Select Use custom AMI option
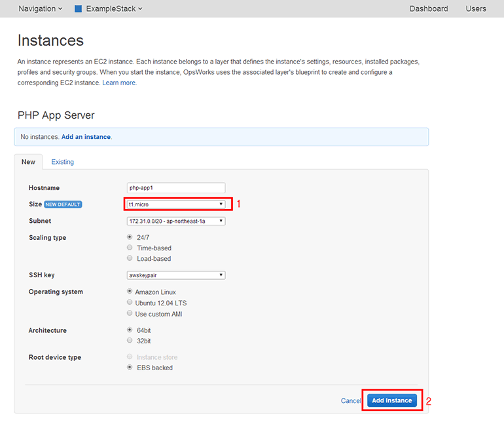The image size is (504, 422). (x=130, y=314)
